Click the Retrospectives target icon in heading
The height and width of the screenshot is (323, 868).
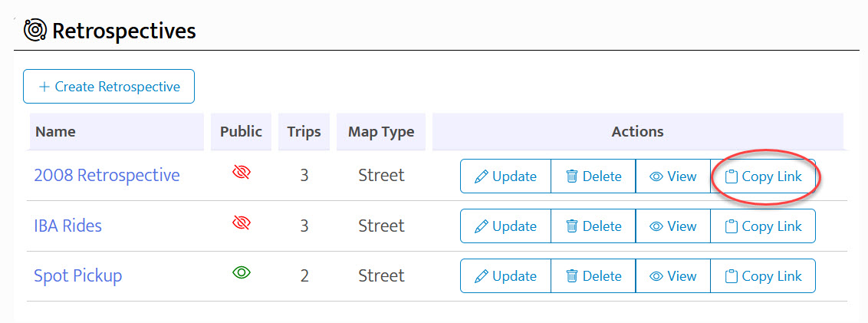tap(35, 31)
